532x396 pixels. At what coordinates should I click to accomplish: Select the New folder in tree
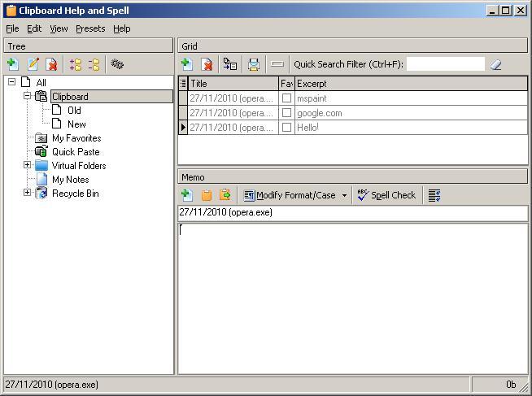(x=76, y=124)
